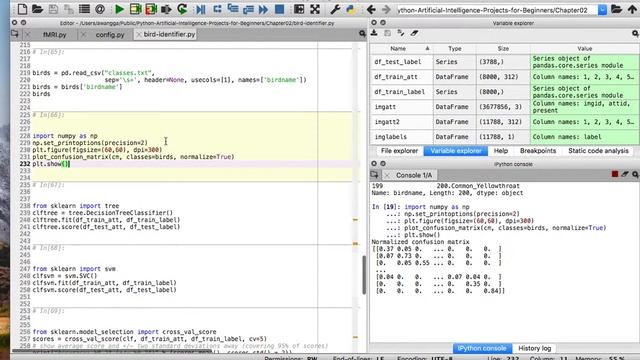Run current cell icon

[135, 9]
